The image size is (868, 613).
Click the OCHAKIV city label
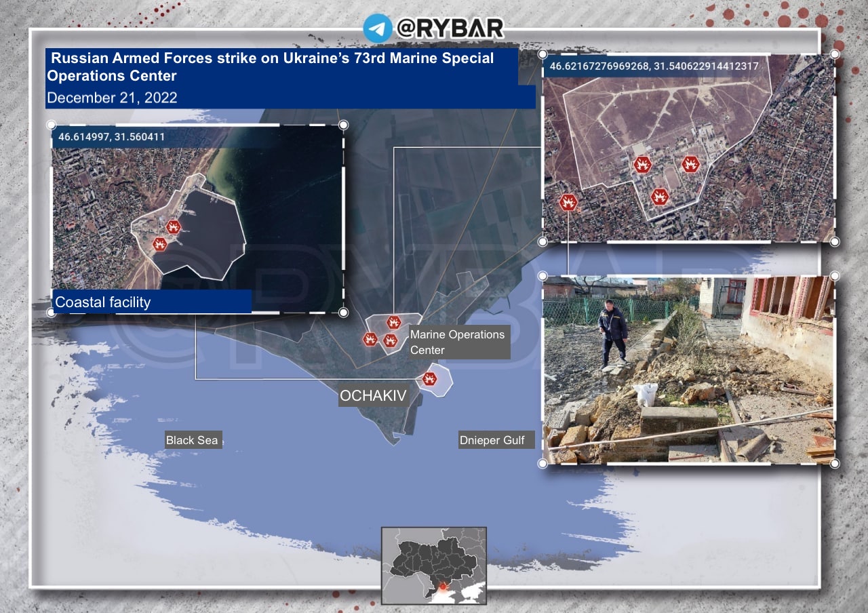tap(373, 395)
